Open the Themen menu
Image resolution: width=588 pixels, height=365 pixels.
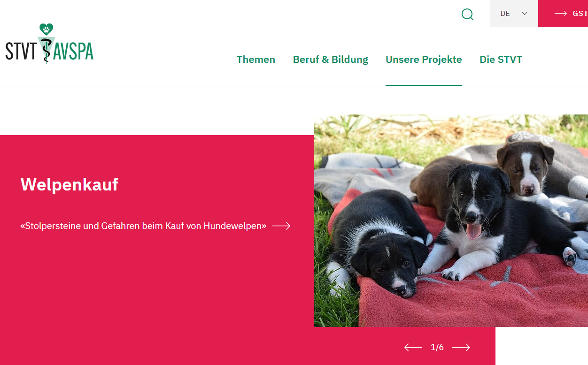click(x=256, y=60)
